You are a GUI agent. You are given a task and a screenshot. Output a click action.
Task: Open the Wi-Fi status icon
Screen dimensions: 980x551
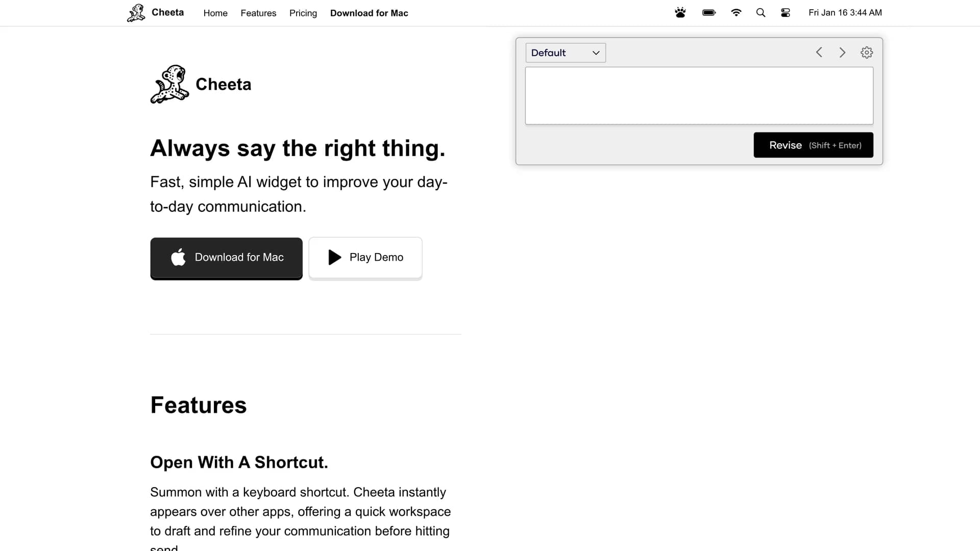click(736, 13)
